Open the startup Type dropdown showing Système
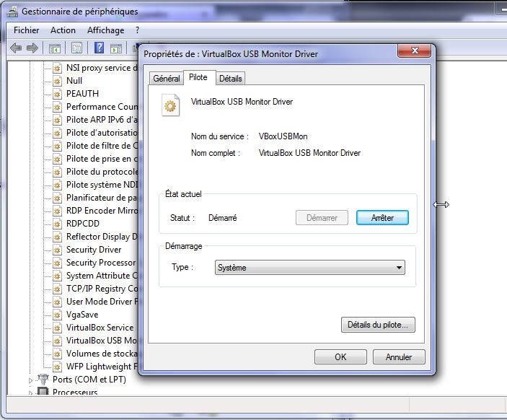Image resolution: width=507 pixels, height=420 pixels. click(310, 268)
